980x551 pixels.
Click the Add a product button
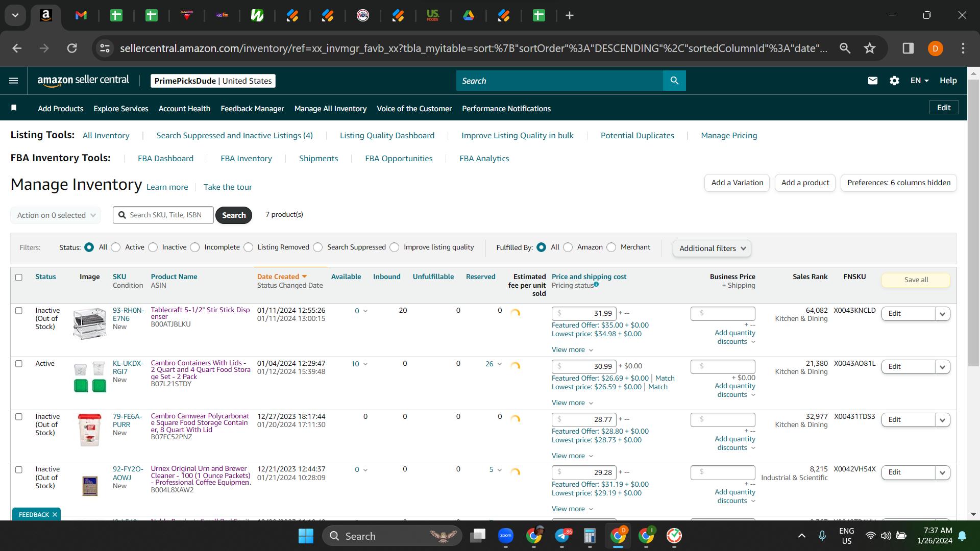(x=805, y=183)
